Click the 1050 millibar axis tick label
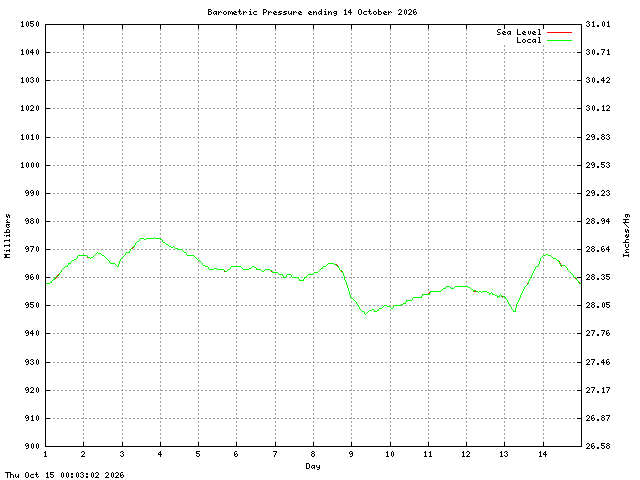 coord(30,24)
